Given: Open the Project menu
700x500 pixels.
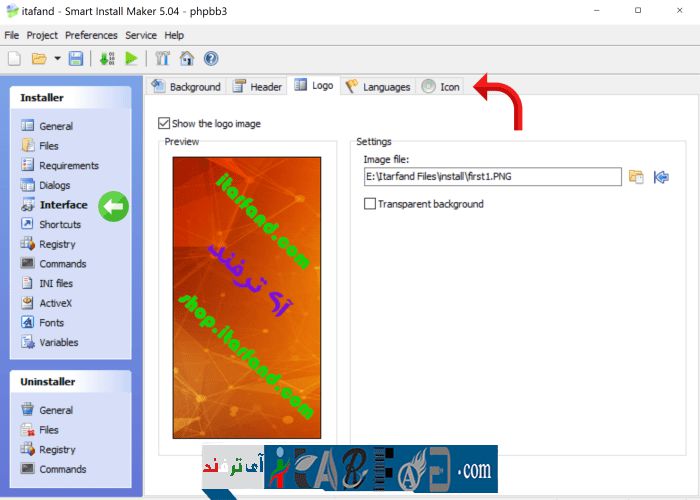Looking at the screenshot, I should (x=42, y=35).
